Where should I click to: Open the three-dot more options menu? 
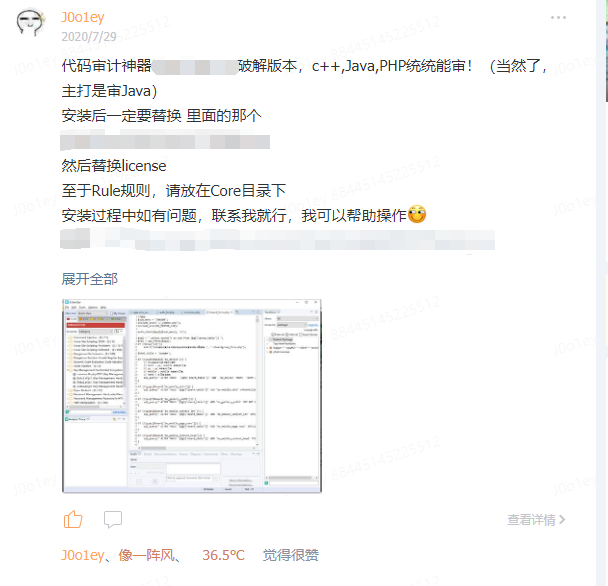(x=558, y=17)
